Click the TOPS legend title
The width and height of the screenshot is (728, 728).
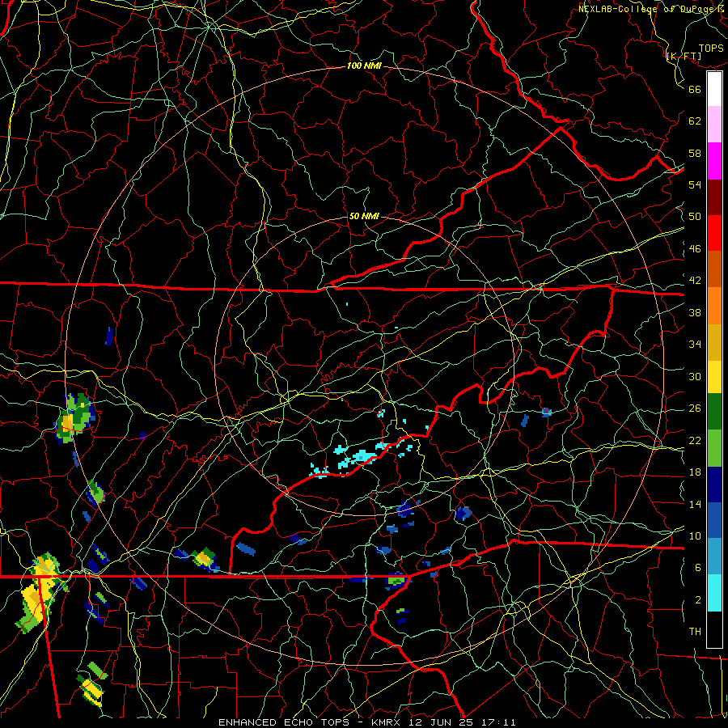tap(711, 49)
